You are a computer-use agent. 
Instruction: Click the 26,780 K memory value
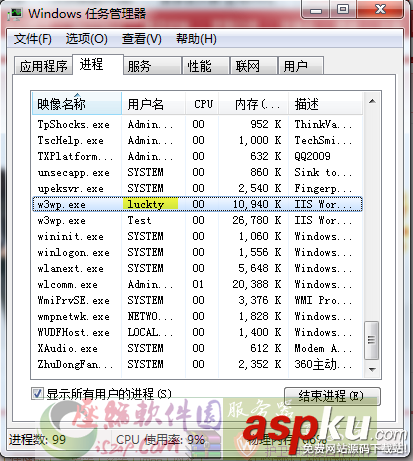[257, 220]
